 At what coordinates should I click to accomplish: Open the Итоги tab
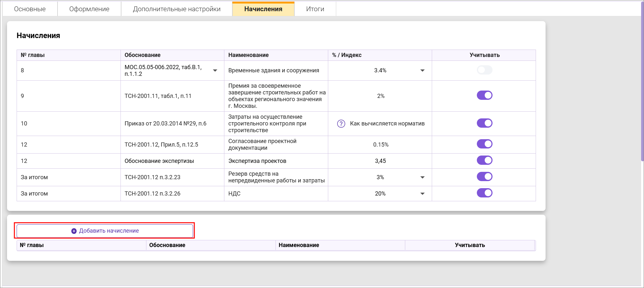pyautogui.click(x=315, y=9)
